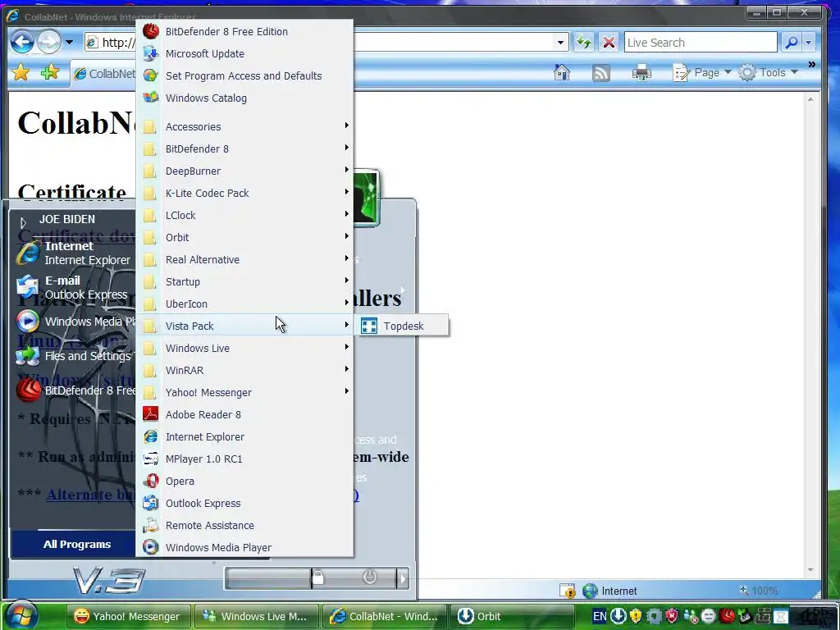Click the red shield alert tray icon
840x630 pixels.
[672, 616]
